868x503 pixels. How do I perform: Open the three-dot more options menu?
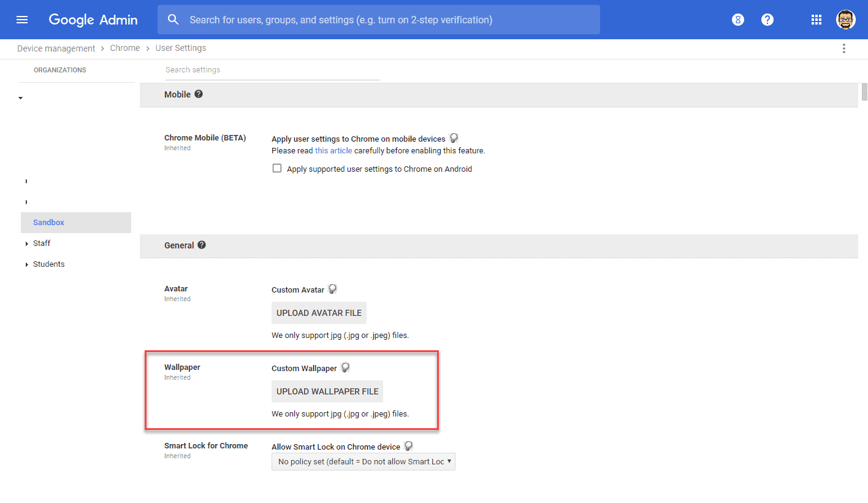click(844, 48)
